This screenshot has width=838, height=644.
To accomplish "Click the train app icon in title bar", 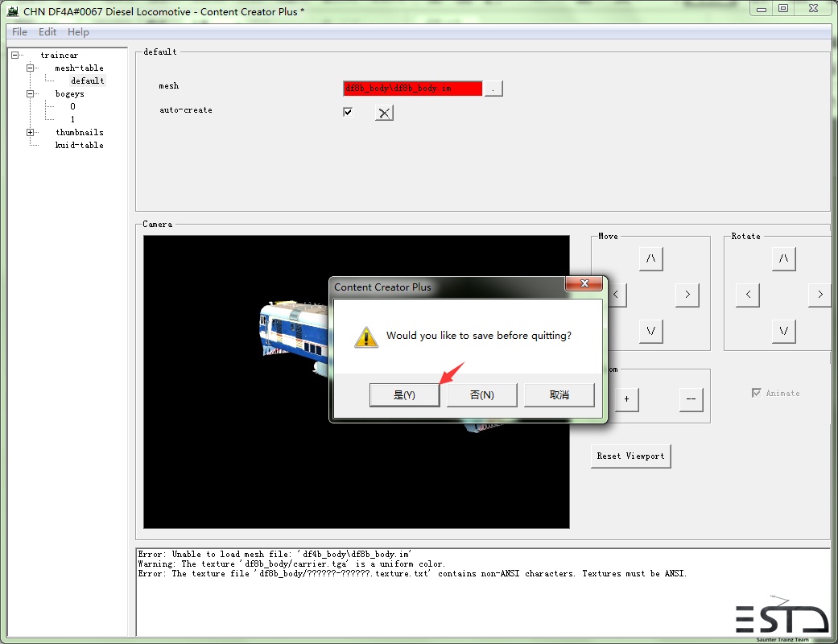I will pos(13,11).
